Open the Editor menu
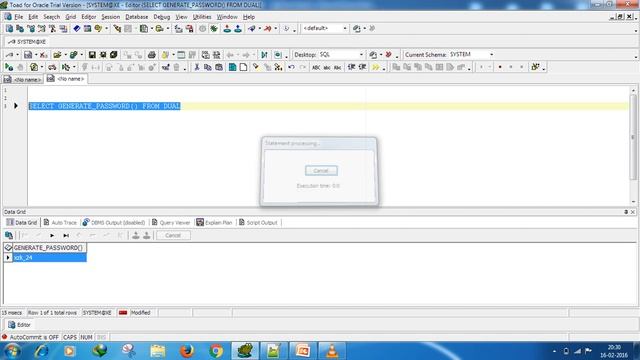Viewport: 640px width, 360px height. click(x=89, y=17)
